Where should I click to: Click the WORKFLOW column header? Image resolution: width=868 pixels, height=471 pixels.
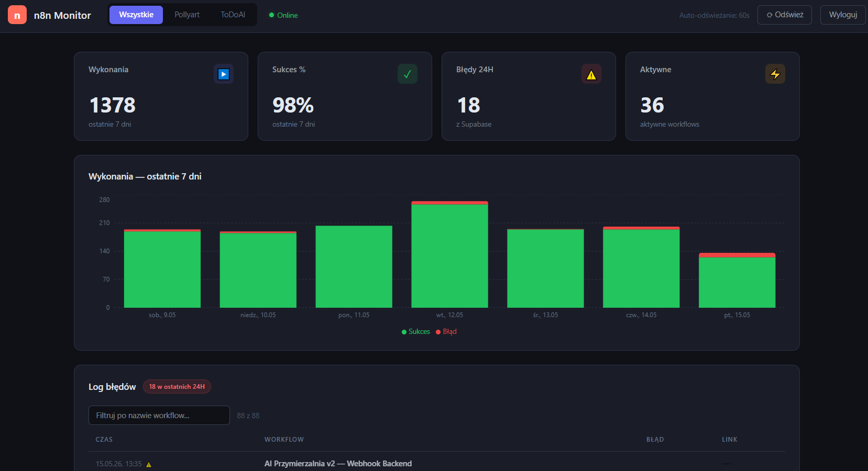(284, 440)
